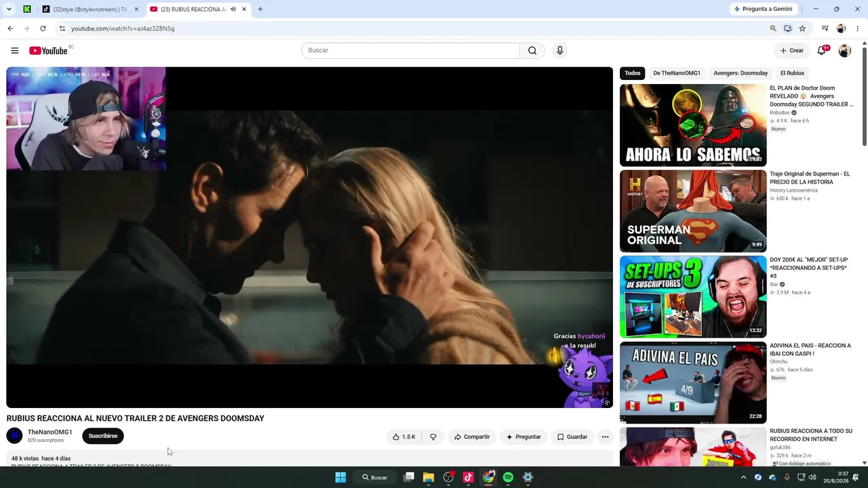
Task: Open the YouTube account avatar menu
Action: [844, 51]
